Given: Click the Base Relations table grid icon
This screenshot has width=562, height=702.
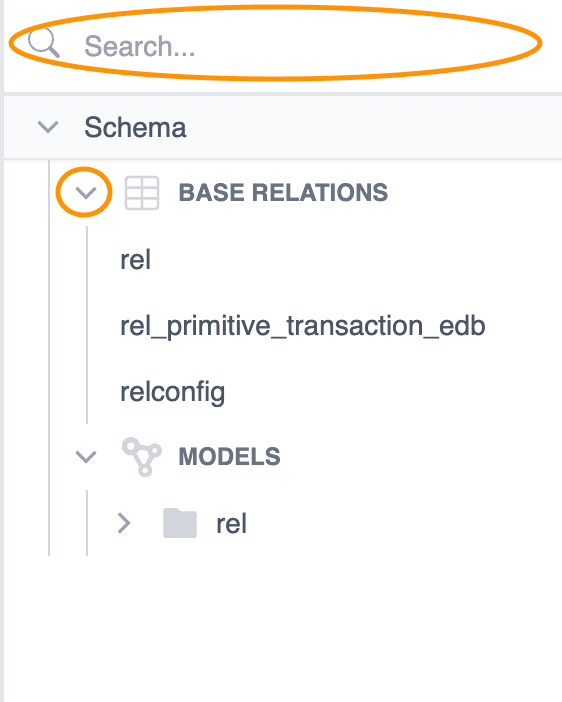Looking at the screenshot, I should pyautogui.click(x=142, y=193).
